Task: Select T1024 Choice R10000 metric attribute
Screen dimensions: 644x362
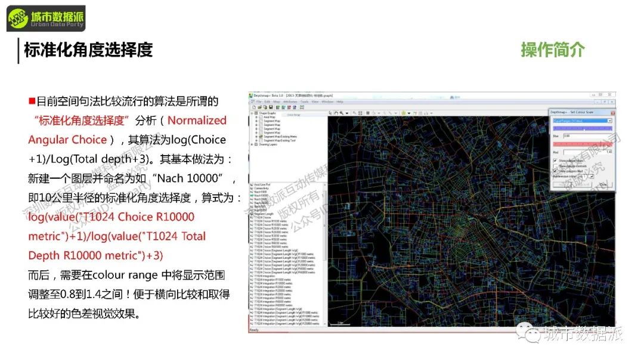Action: tap(271, 225)
